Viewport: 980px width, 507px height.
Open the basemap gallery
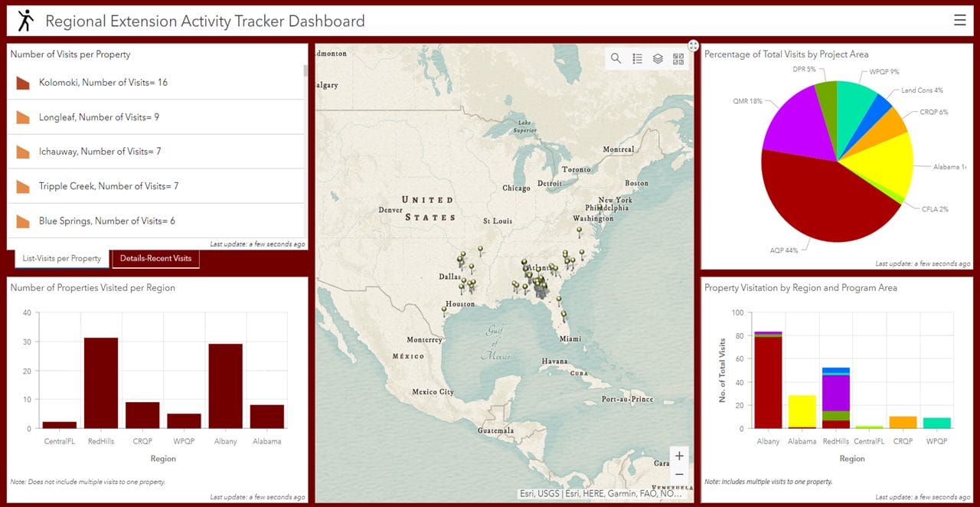point(678,59)
